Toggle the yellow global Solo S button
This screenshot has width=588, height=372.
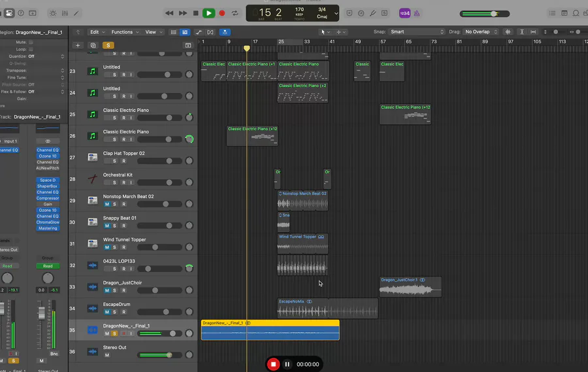click(108, 45)
